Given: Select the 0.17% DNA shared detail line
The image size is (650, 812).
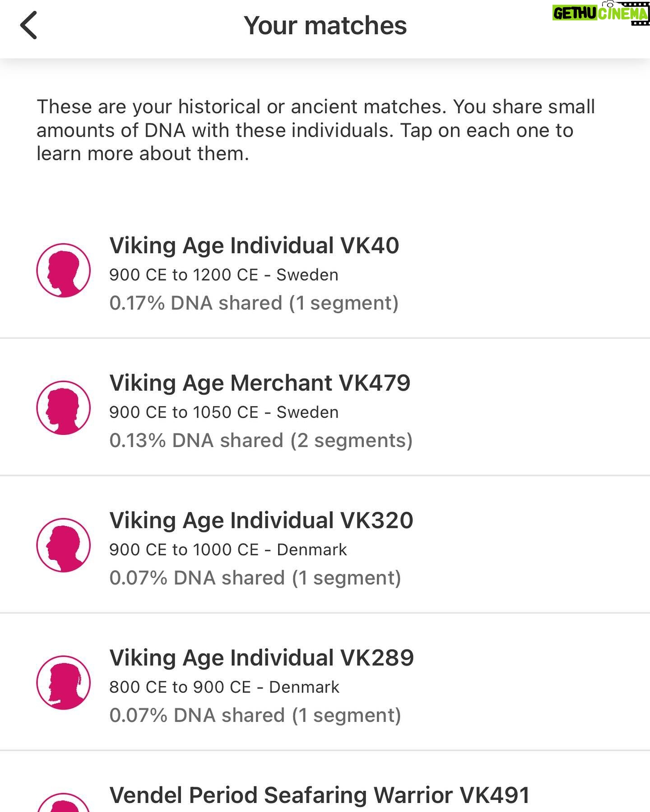Looking at the screenshot, I should 254,303.
